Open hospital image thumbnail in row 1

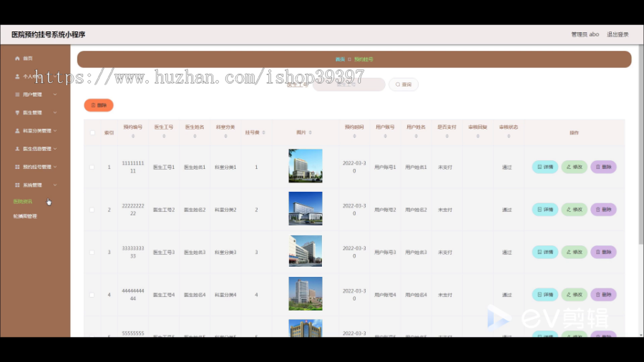(x=305, y=166)
